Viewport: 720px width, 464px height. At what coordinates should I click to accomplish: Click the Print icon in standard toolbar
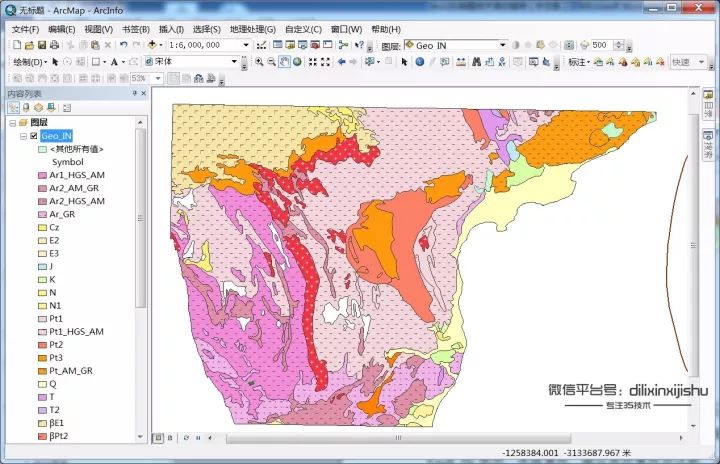click(x=55, y=45)
